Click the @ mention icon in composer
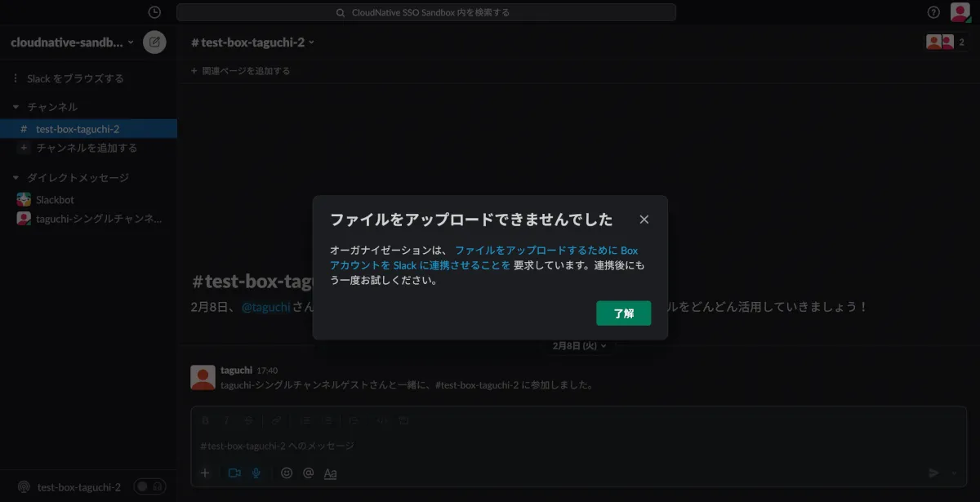Screen dimensions: 980x502 click(308, 473)
